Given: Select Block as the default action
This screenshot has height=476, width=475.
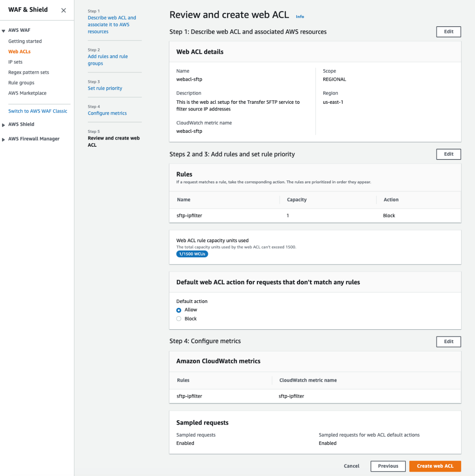Looking at the screenshot, I should (178, 318).
